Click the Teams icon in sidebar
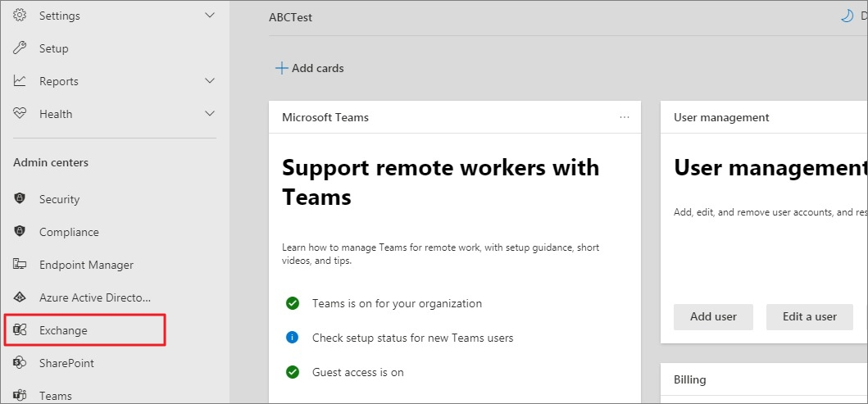 pyautogui.click(x=20, y=396)
